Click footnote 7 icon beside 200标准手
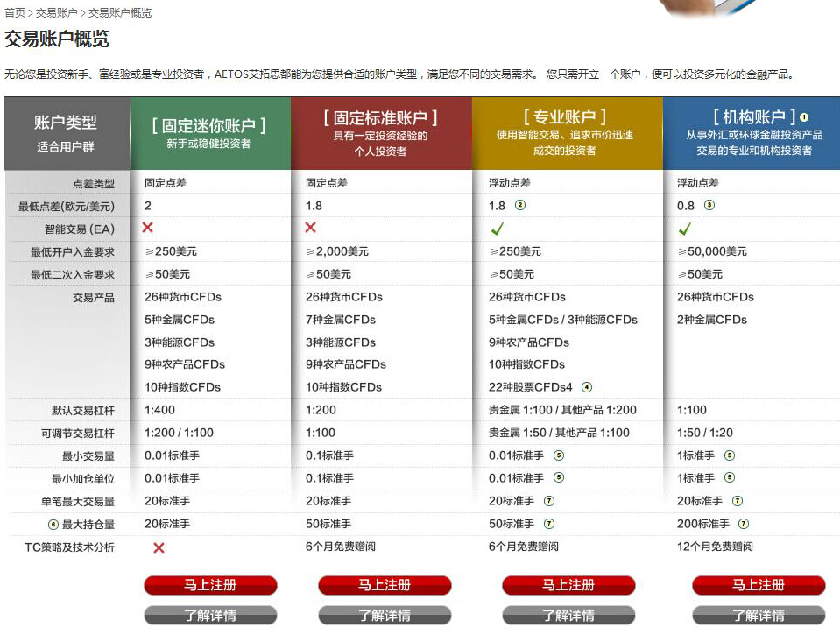The height and width of the screenshot is (635, 840). pos(744,524)
